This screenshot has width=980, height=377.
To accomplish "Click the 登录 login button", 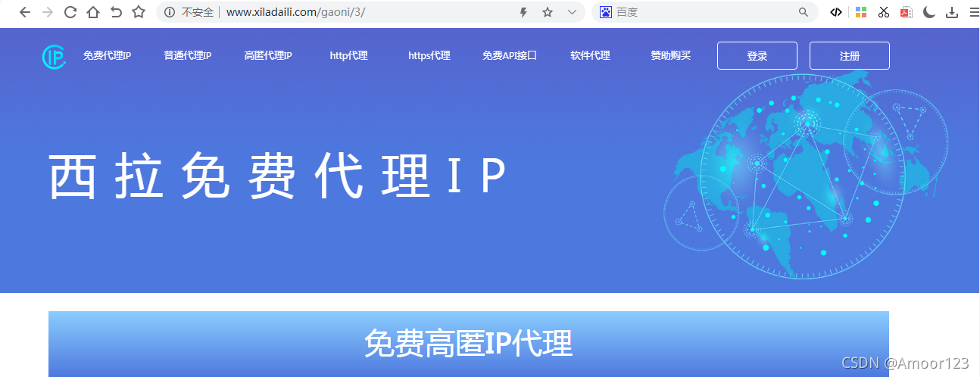I will click(x=757, y=56).
